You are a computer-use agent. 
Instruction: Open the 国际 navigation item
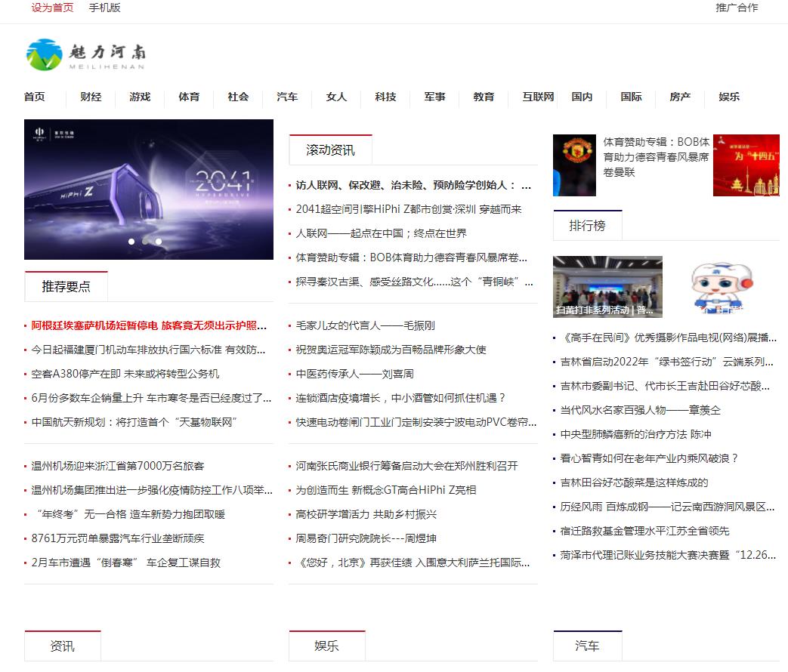[631, 97]
